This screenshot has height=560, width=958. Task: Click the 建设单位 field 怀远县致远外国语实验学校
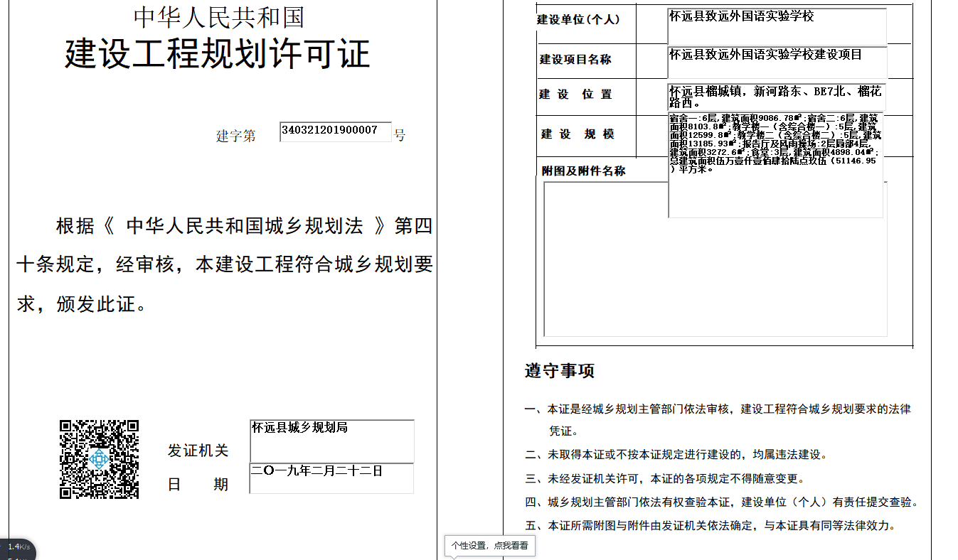pos(777,26)
